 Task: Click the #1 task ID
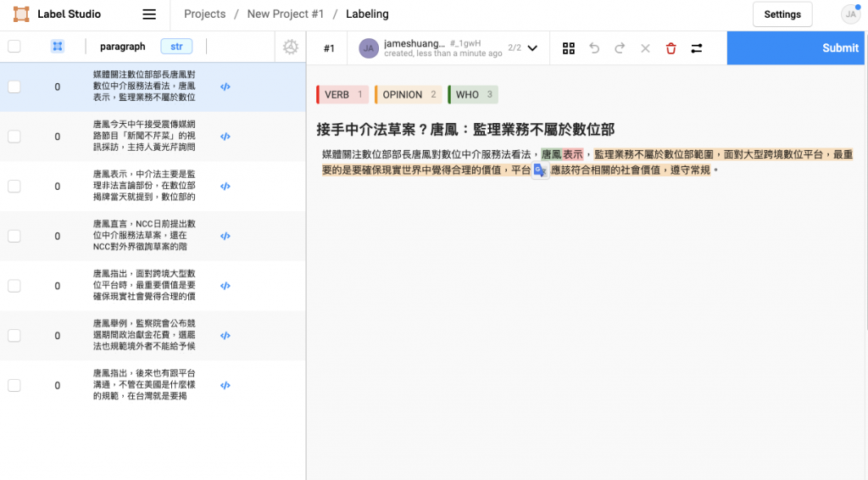click(329, 48)
